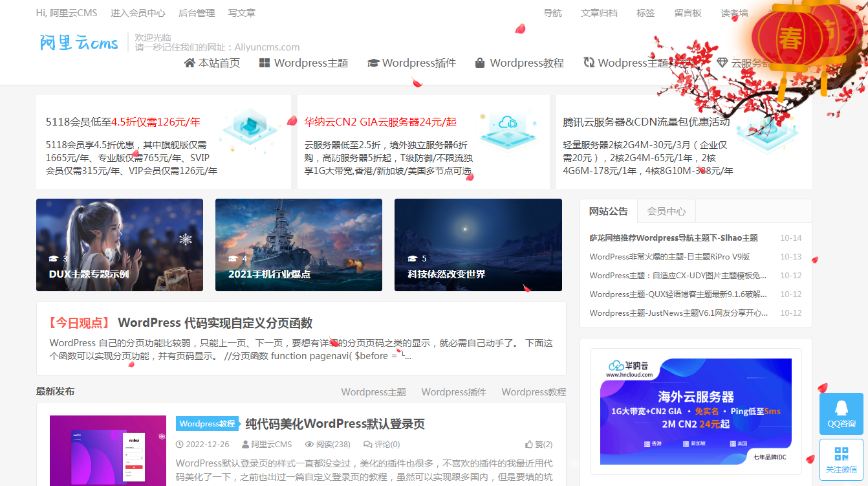
Task: Click the grid icon beside Wordpress主题
Action: click(x=265, y=63)
